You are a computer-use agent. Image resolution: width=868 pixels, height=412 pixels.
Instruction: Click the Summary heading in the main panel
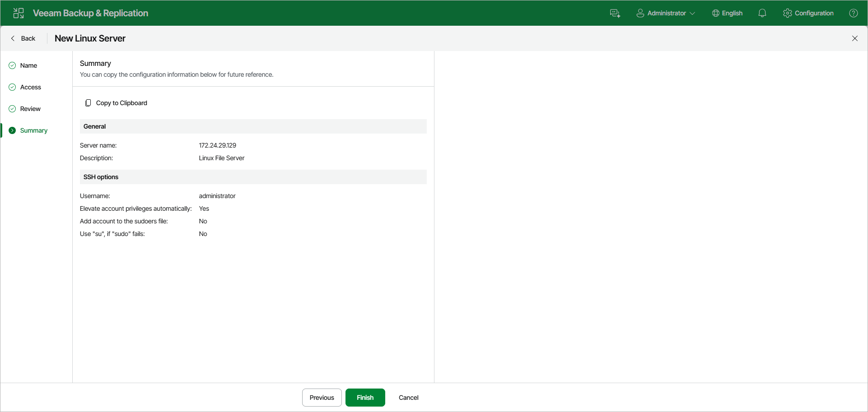[95, 63]
